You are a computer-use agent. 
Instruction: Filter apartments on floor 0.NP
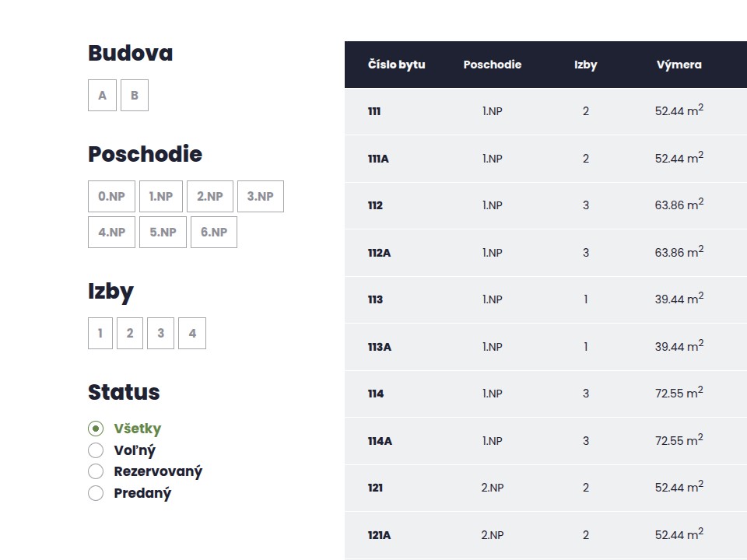(x=111, y=196)
